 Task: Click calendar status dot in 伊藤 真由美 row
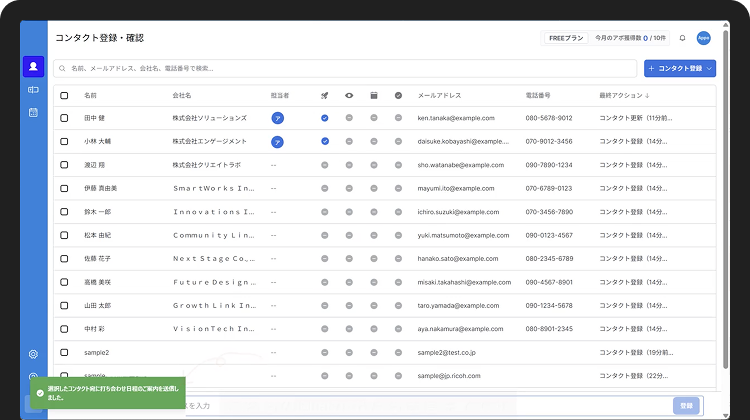coord(374,188)
